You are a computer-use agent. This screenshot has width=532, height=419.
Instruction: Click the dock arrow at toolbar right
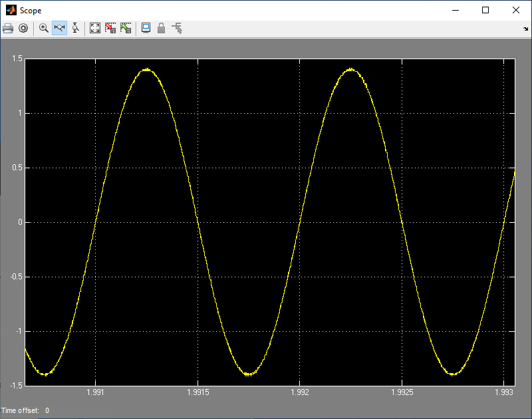(525, 29)
